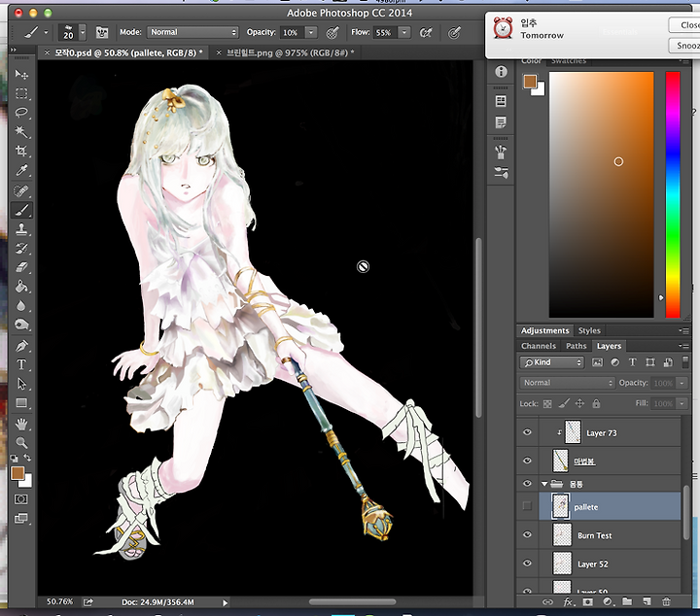Swap foreground and background colors
This screenshot has height=616, width=700.
click(x=27, y=458)
